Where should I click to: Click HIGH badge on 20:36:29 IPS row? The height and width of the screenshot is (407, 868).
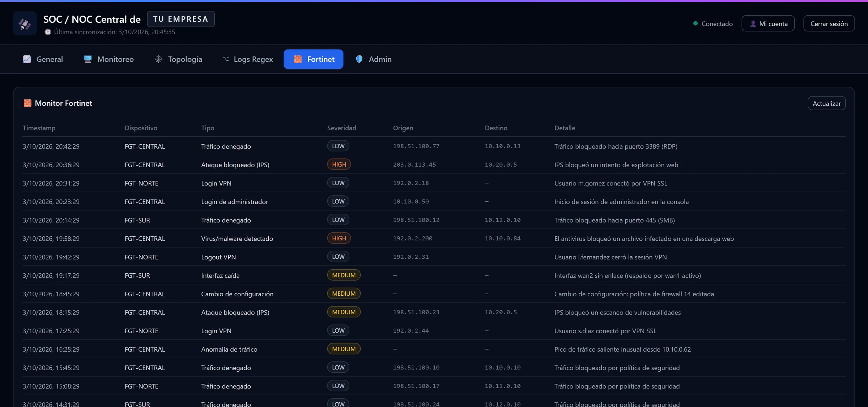click(339, 164)
